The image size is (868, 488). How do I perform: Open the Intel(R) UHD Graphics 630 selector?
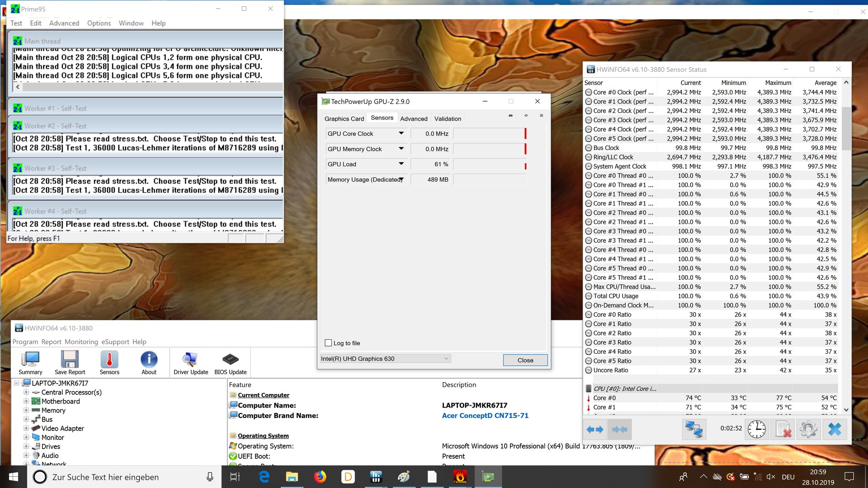385,358
